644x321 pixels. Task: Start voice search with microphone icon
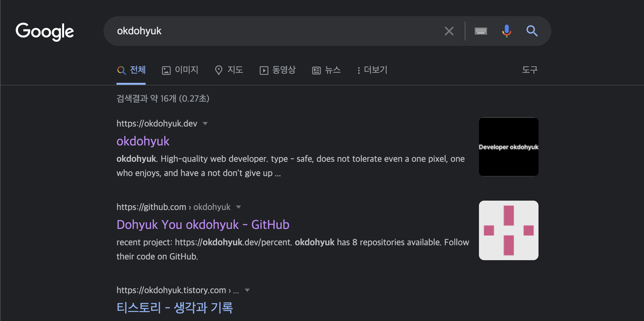coord(506,31)
